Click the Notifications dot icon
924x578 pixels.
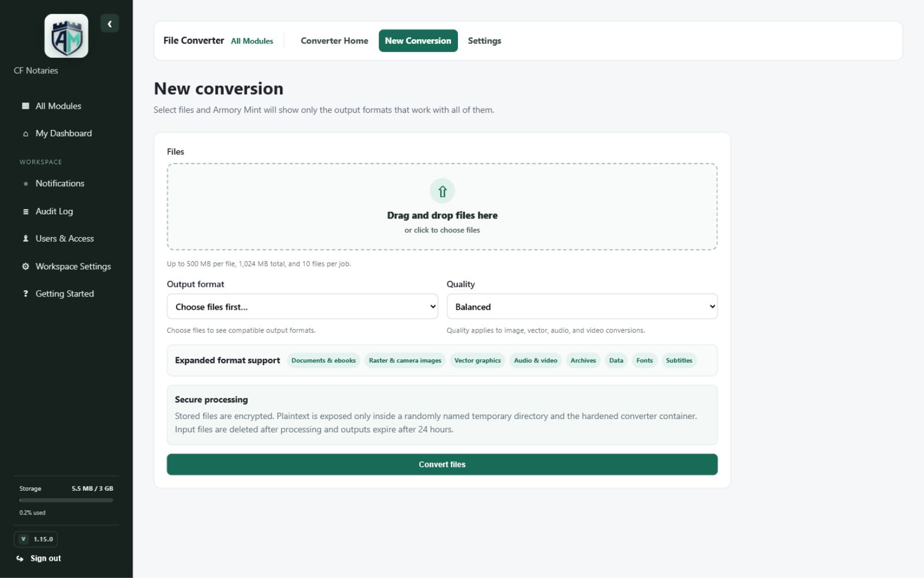pyautogui.click(x=25, y=184)
